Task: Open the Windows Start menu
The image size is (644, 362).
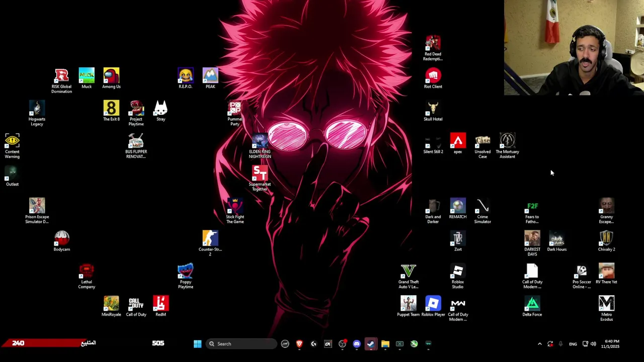Action: pyautogui.click(x=198, y=344)
